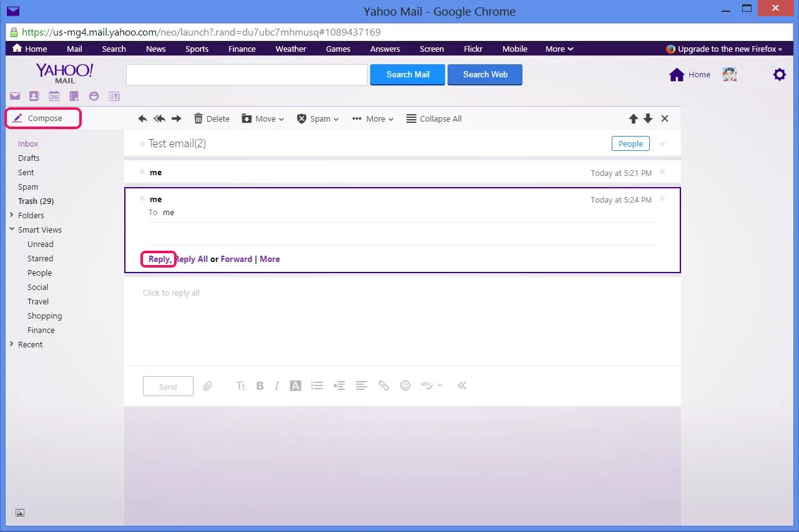
Task: Change font size with the Tt icon
Action: pyautogui.click(x=240, y=386)
